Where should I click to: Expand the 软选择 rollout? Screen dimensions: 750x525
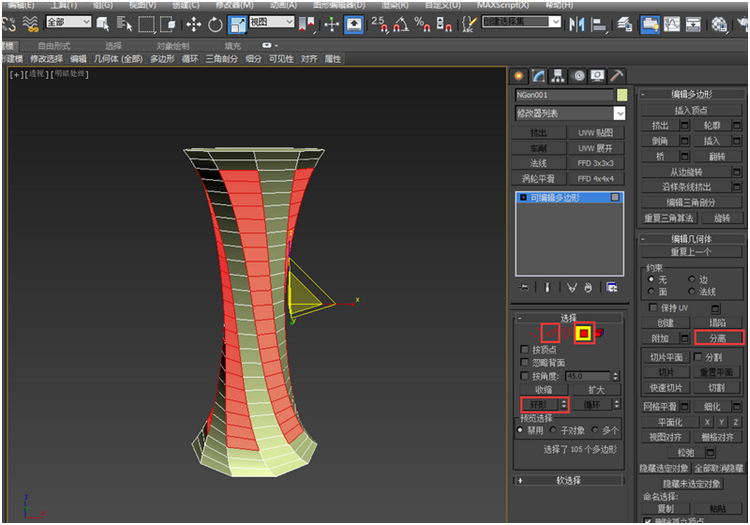569,480
